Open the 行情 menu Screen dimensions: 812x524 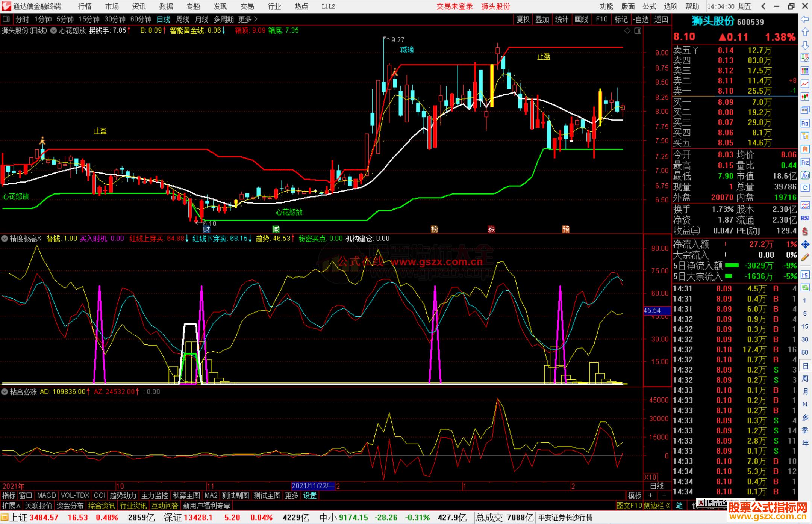[x=85, y=6]
